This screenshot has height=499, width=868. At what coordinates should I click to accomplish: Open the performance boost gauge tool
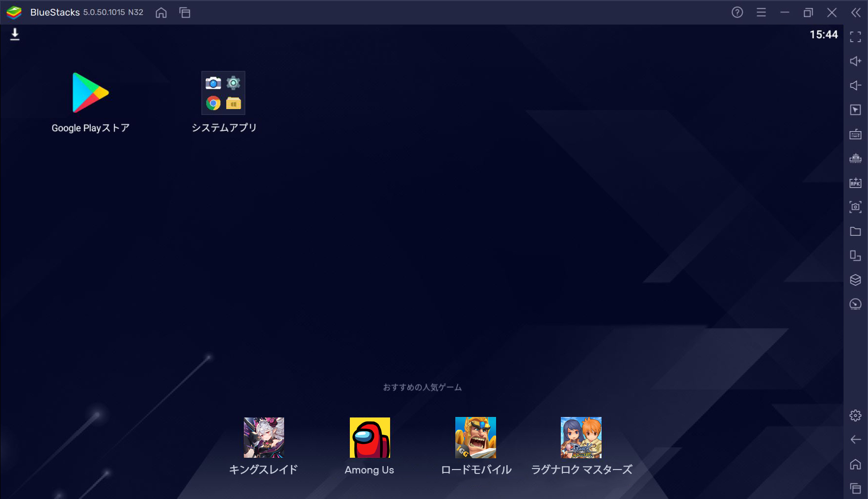point(856,304)
